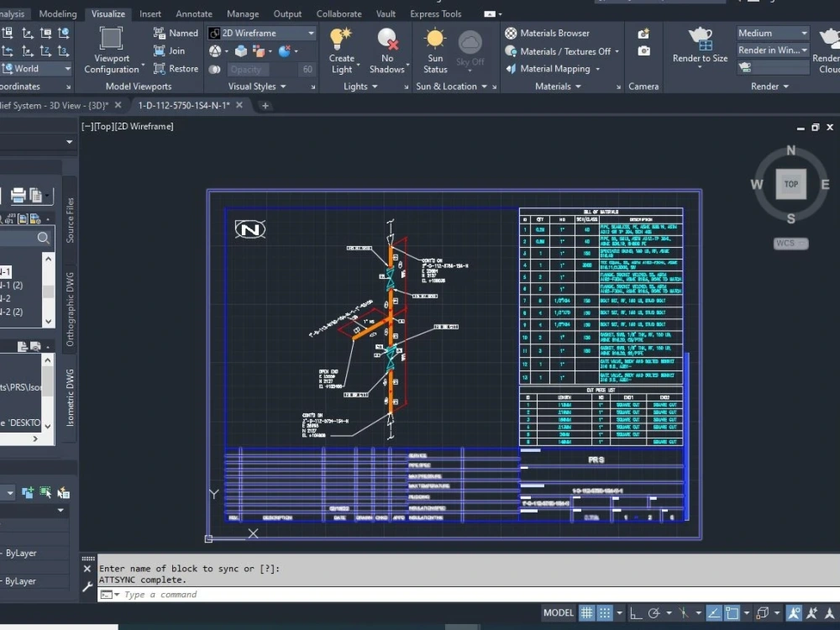Click the Material Mapping icon
Screen dimensions: 840x630
click(511, 69)
